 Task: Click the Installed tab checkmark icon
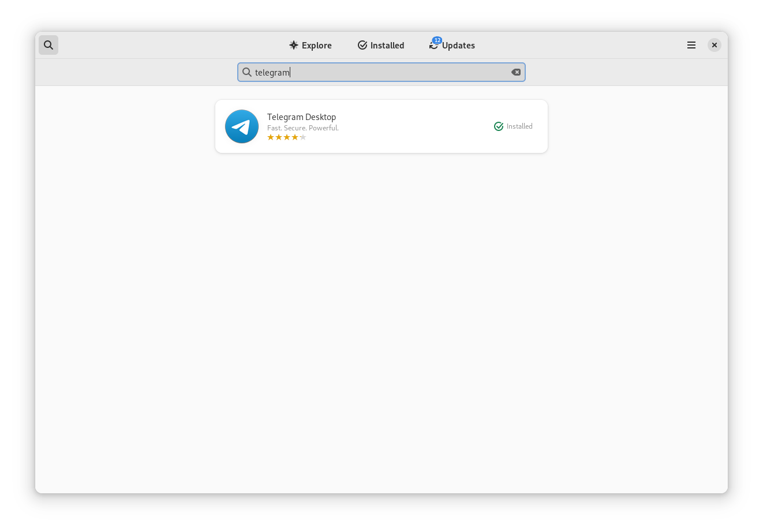[362, 45]
